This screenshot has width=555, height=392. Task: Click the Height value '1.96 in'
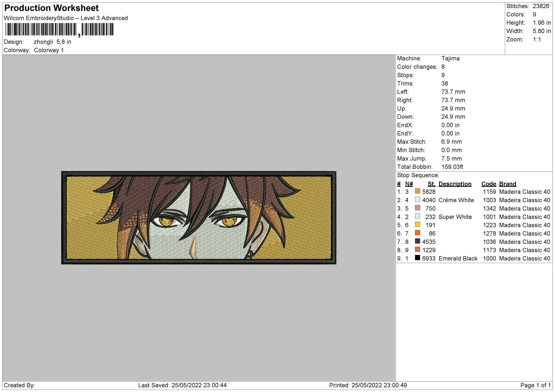point(542,23)
